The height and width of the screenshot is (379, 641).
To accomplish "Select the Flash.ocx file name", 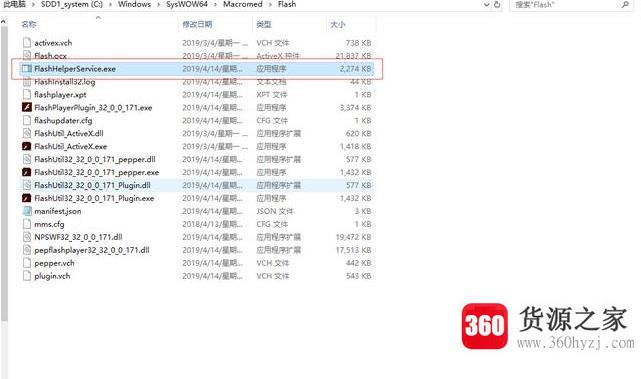I will click(x=50, y=56).
